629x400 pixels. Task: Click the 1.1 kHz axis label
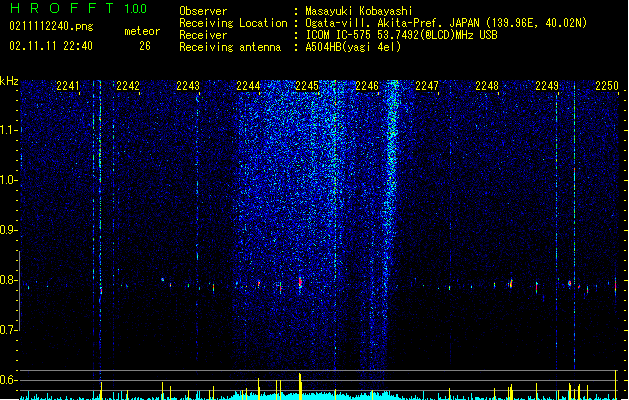[8, 130]
